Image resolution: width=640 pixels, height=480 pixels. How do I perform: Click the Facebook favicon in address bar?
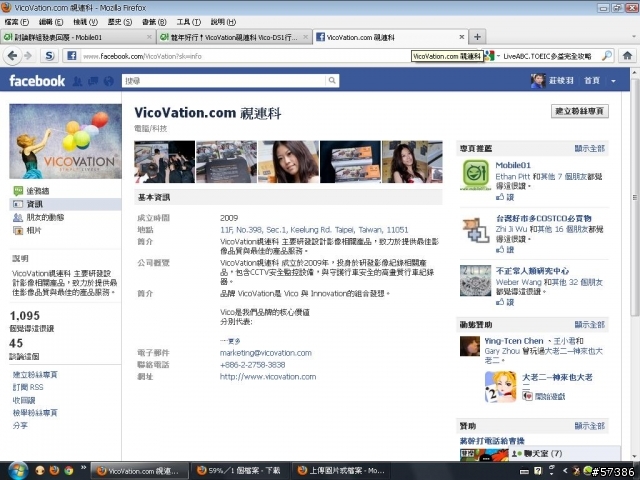[x=72, y=56]
